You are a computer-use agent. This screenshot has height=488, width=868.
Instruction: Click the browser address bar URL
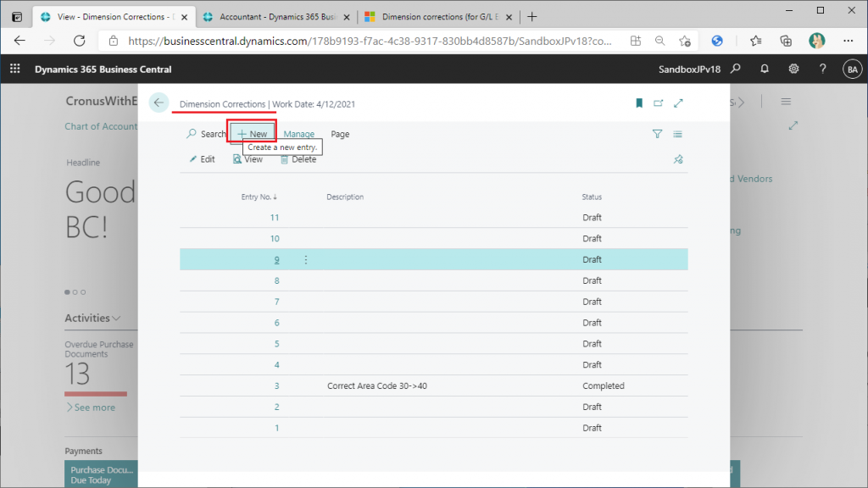[370, 41]
